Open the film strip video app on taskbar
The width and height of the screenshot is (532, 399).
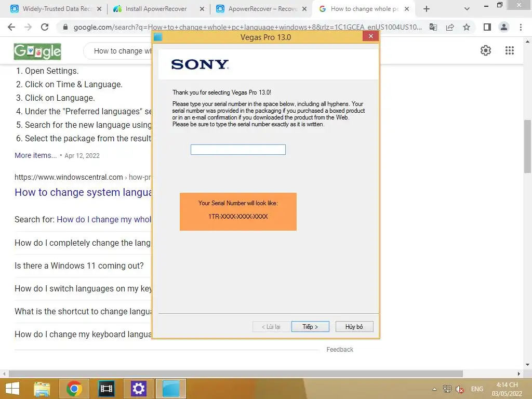coord(106,389)
